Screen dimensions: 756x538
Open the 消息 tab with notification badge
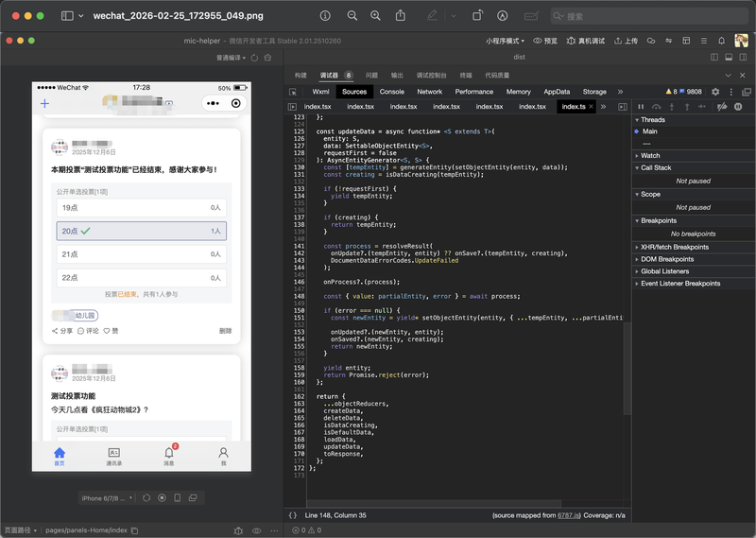tap(169, 457)
